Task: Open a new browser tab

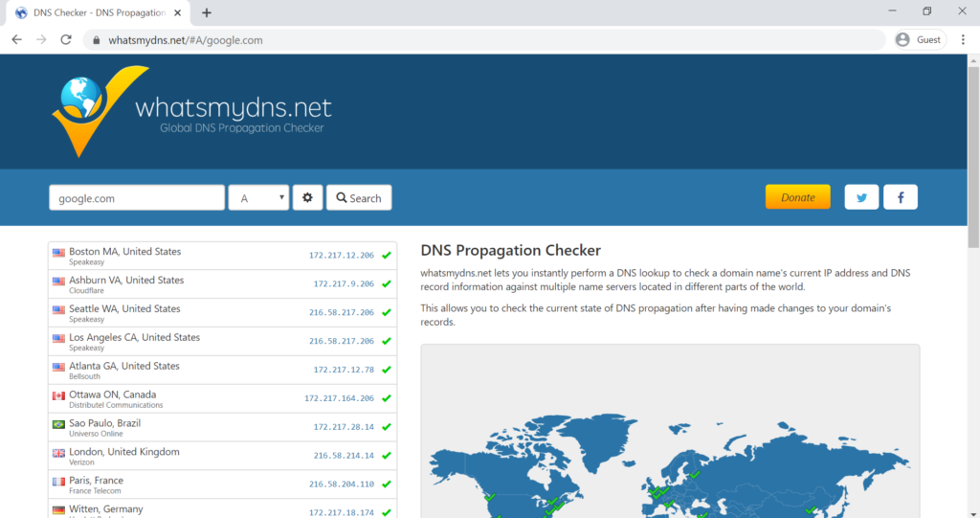Action: point(207,12)
